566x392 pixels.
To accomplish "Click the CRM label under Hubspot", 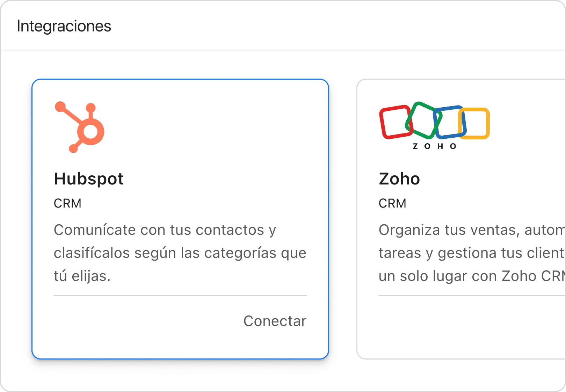I will coord(67,203).
